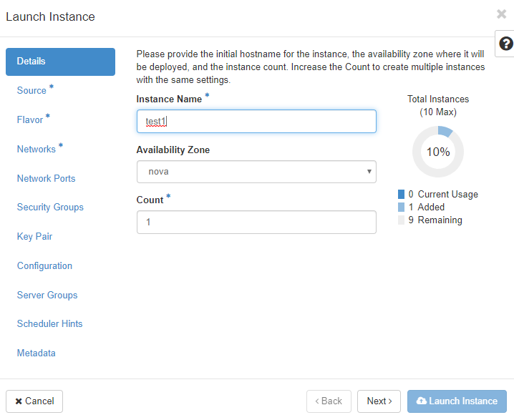
Task: Proceed with the Next button
Action: point(379,401)
